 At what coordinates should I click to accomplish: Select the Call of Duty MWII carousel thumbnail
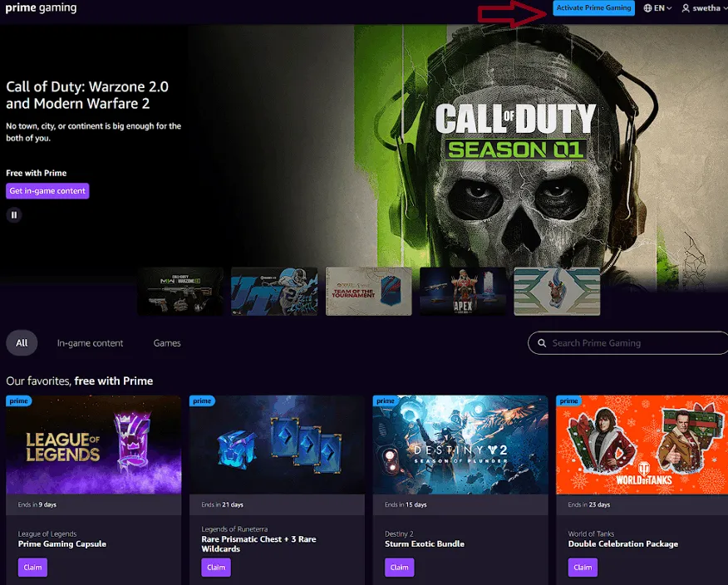180,291
